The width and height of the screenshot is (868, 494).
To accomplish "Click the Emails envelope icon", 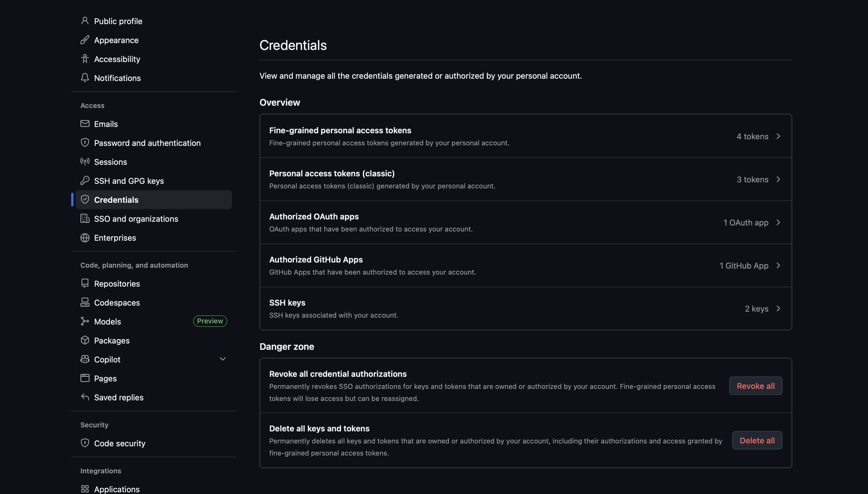I will [x=85, y=124].
